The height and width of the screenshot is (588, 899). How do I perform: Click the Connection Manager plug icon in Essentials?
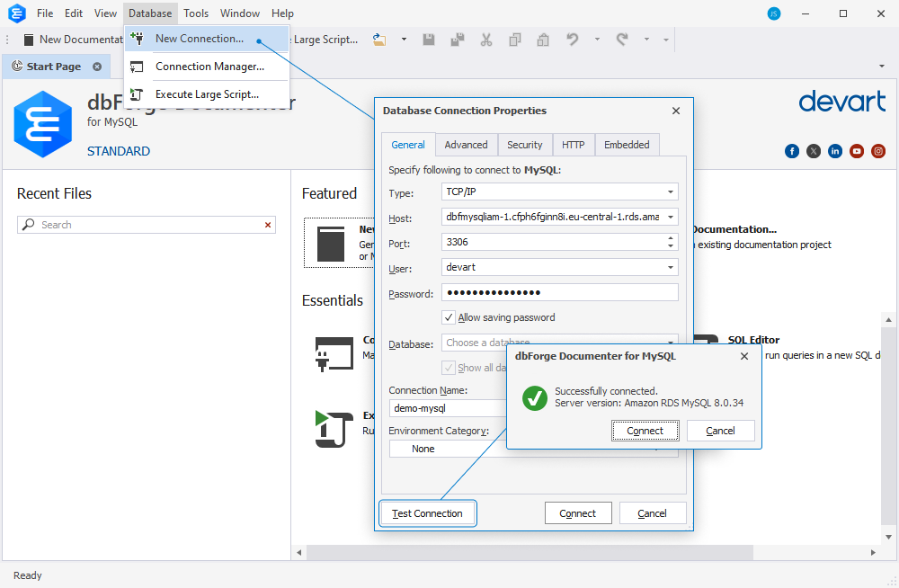334,354
